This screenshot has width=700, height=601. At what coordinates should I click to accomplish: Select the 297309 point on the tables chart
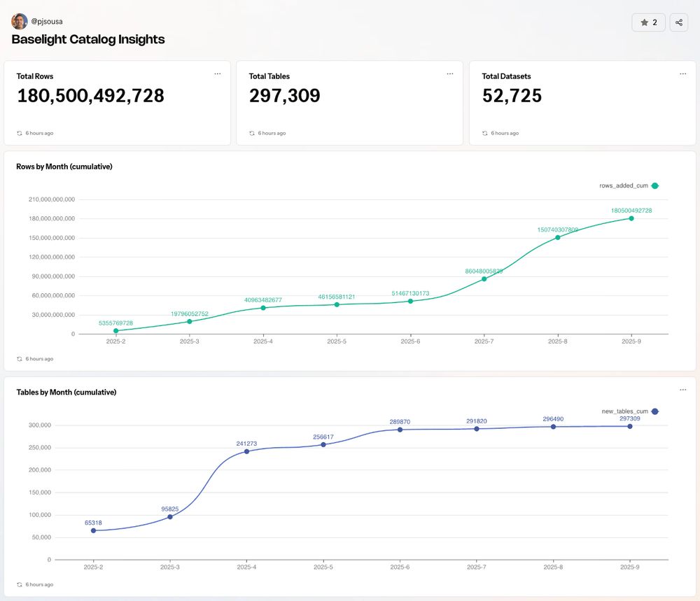(630, 427)
